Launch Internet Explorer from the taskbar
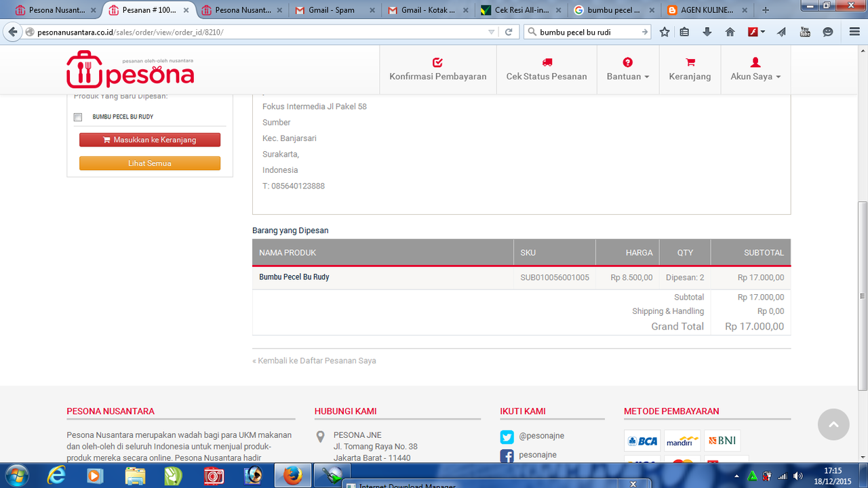Image resolution: width=868 pixels, height=488 pixels. (57, 476)
